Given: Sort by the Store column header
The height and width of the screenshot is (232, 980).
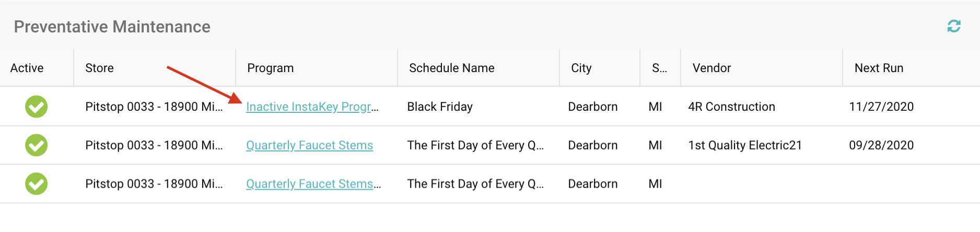Looking at the screenshot, I should tap(99, 68).
